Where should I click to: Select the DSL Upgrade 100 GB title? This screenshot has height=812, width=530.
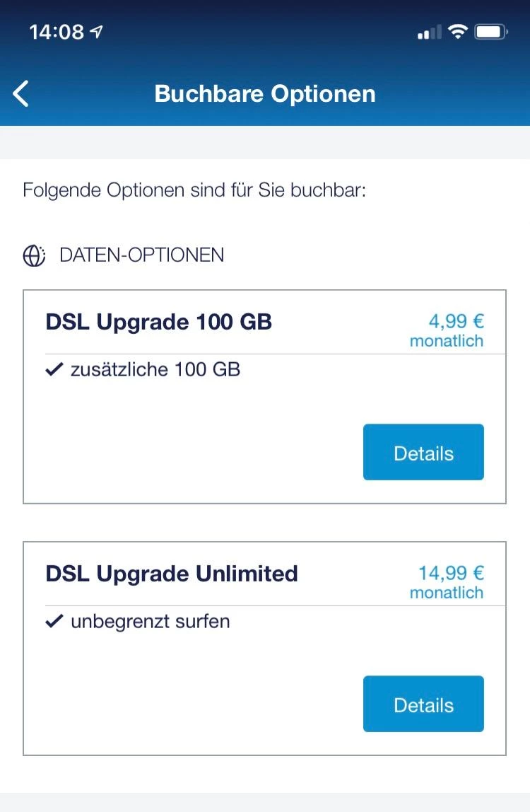coord(159,322)
